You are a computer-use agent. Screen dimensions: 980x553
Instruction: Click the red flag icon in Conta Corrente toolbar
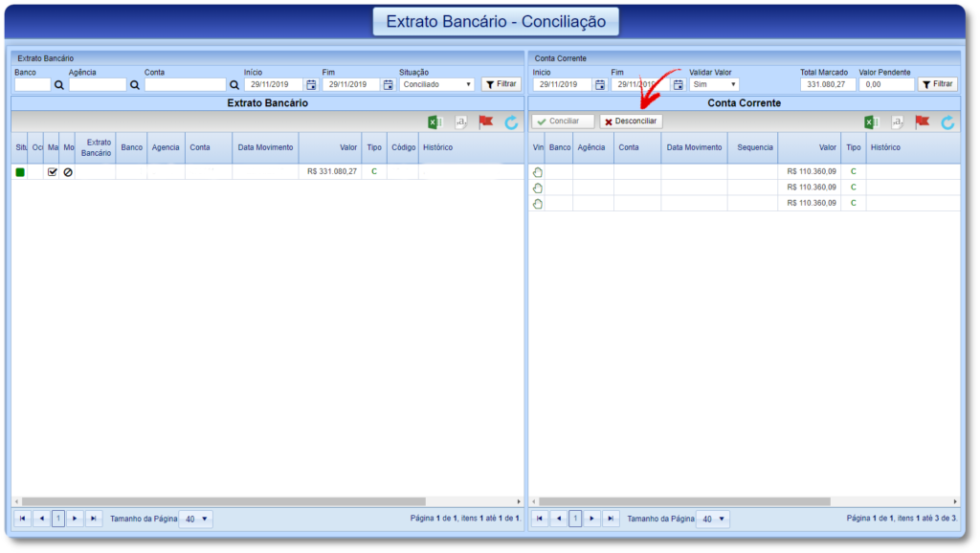pyautogui.click(x=923, y=122)
